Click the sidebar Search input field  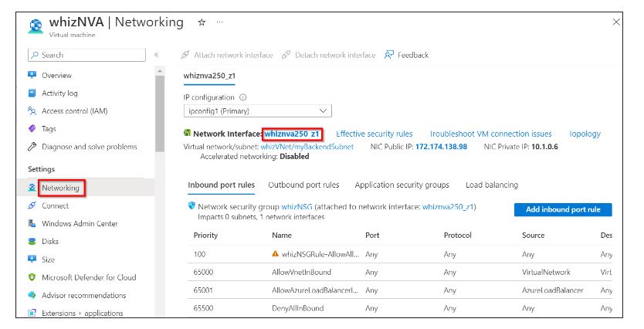tap(86, 55)
